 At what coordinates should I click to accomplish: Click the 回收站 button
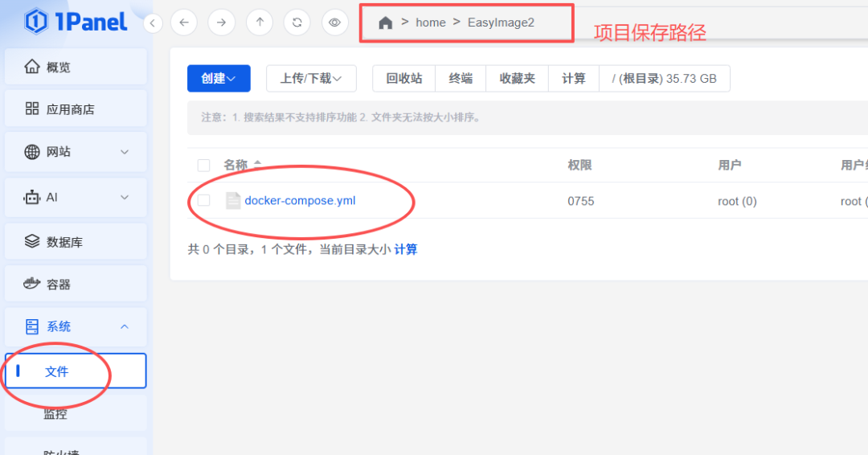click(x=403, y=79)
